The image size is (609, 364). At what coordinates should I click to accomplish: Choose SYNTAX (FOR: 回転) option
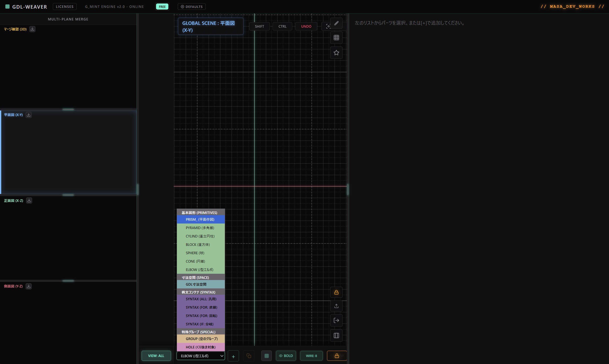[x=201, y=316]
